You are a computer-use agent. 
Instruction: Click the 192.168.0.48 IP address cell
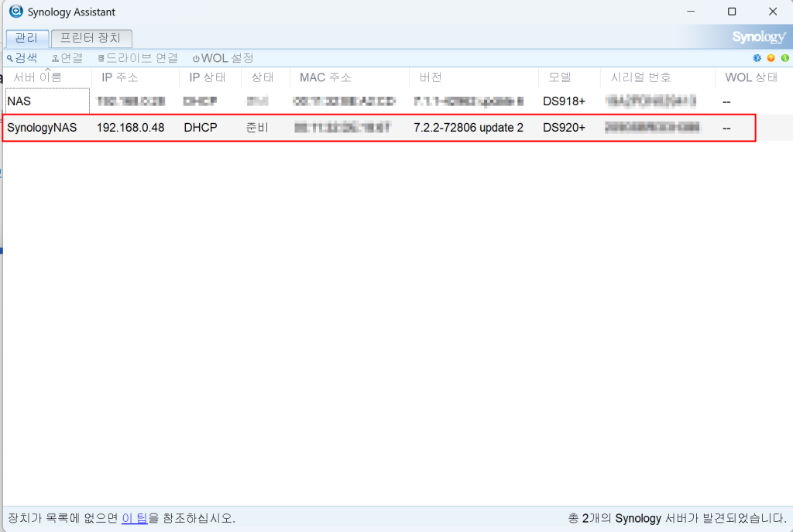[x=130, y=128]
